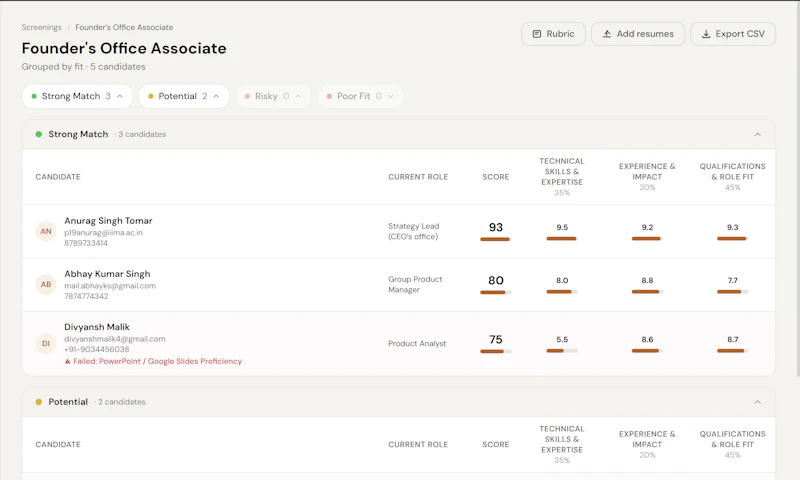Click phone number +91-9034456038
The width and height of the screenshot is (800, 480).
click(96, 349)
